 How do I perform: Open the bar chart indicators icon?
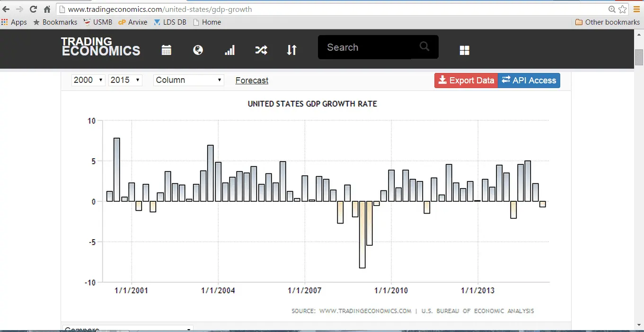click(229, 50)
